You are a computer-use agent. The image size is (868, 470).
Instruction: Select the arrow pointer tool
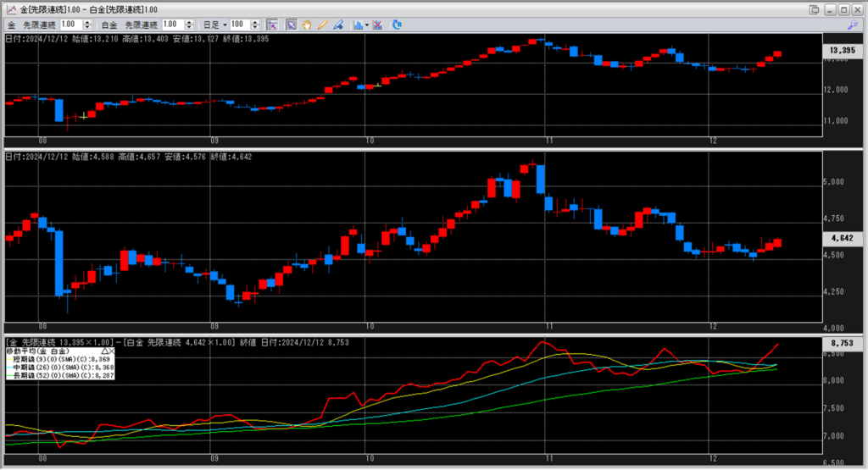pos(292,25)
